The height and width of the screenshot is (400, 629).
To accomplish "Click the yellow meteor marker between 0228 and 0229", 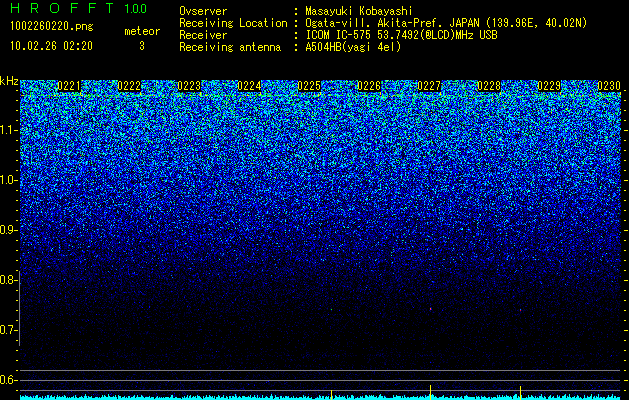I will [521, 393].
